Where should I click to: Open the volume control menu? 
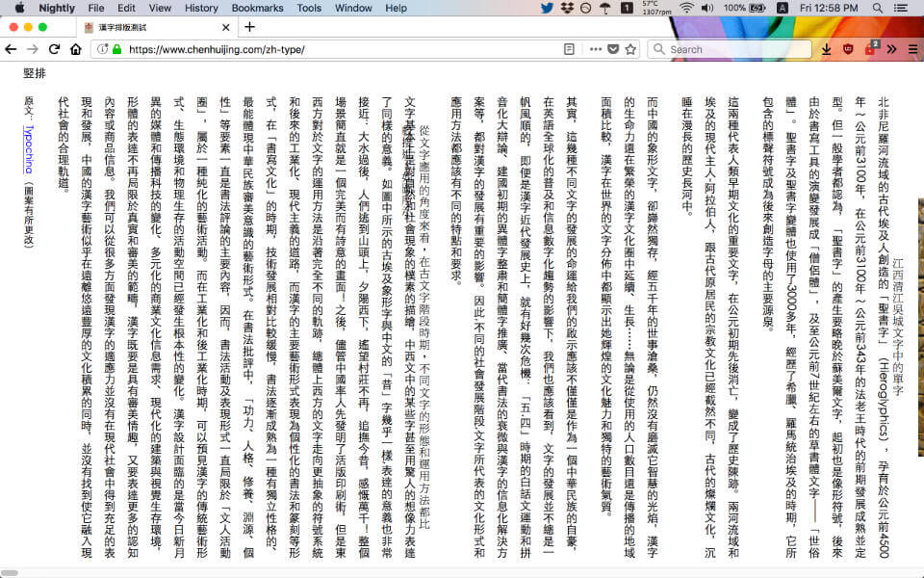707,9
